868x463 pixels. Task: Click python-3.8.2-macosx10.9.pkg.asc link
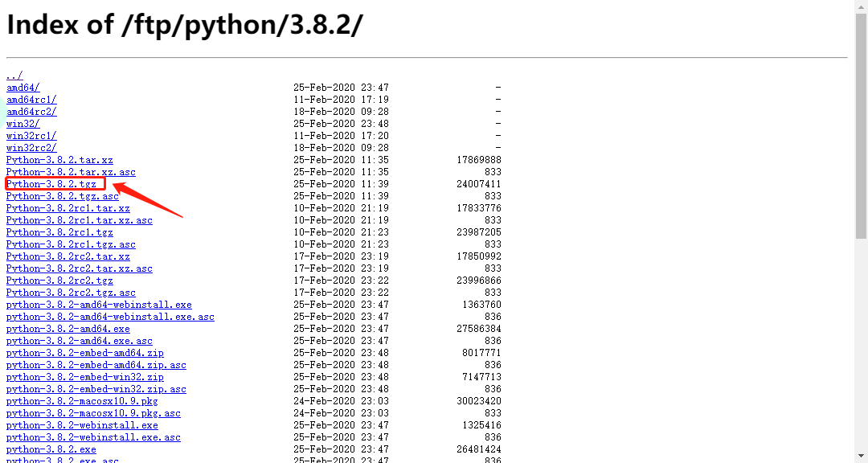pyautogui.click(x=93, y=414)
